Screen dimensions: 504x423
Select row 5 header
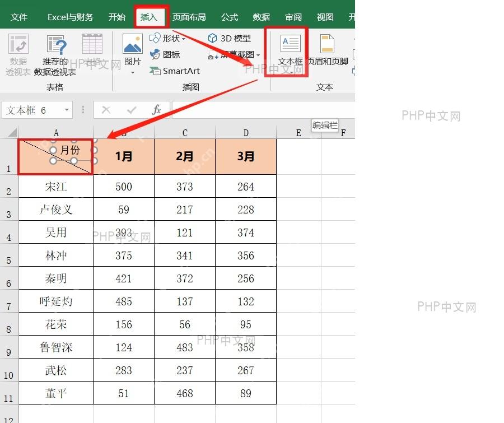[x=9, y=255]
